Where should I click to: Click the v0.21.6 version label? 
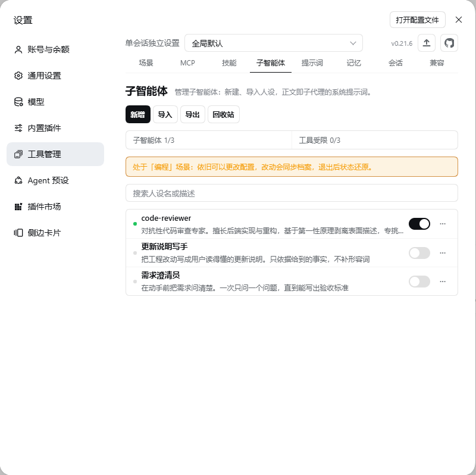(402, 43)
